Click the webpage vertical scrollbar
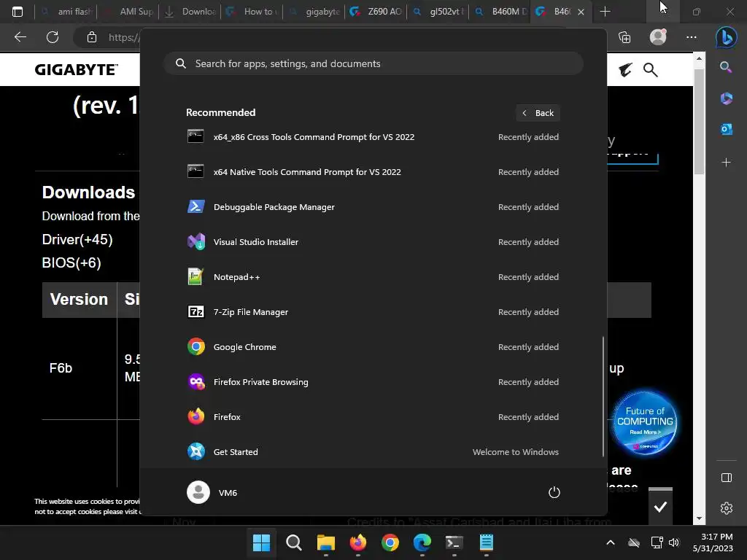Screen dimensions: 747x560 click(x=699, y=122)
